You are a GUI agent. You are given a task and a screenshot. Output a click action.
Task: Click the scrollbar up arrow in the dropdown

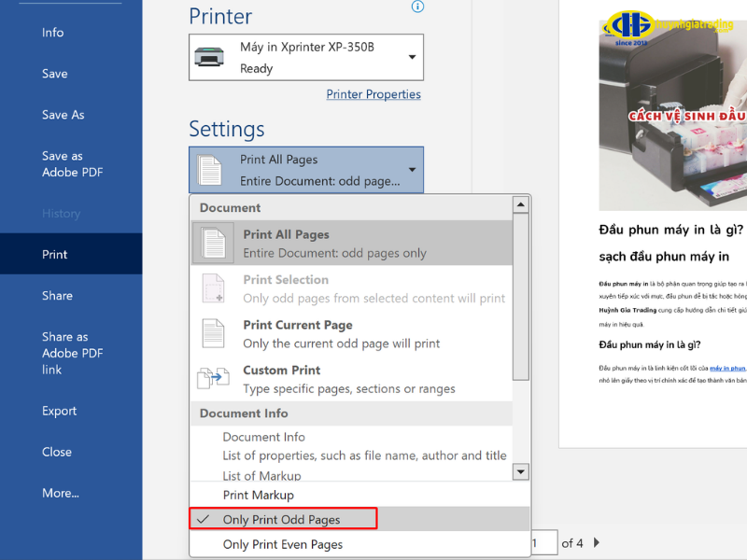pos(521,204)
